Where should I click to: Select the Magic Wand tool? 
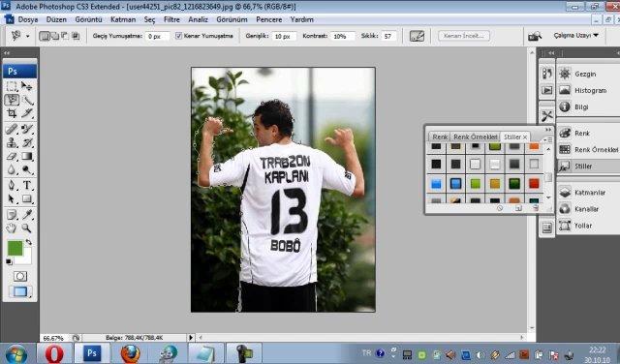[27, 100]
